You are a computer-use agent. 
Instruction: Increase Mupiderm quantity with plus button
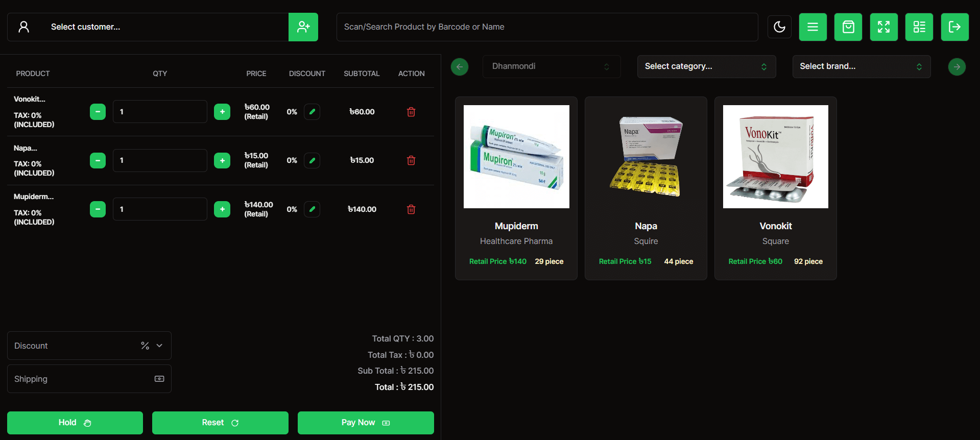222,209
